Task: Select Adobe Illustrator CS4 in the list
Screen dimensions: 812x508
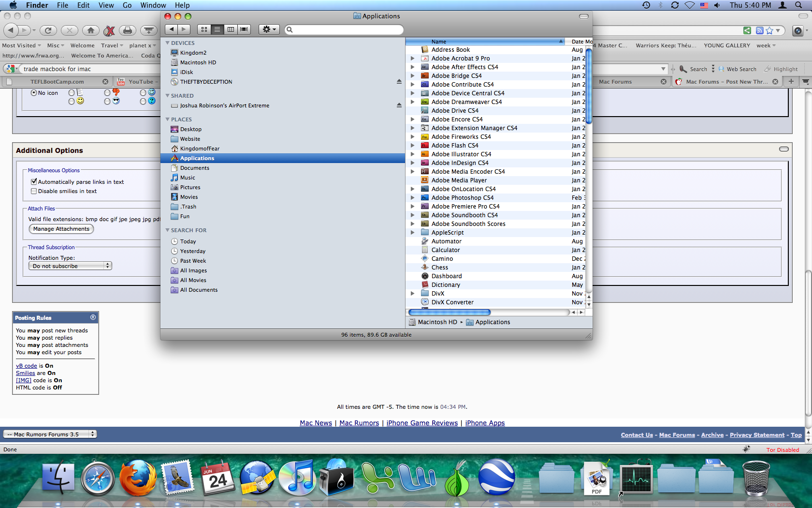Action: pos(496,154)
